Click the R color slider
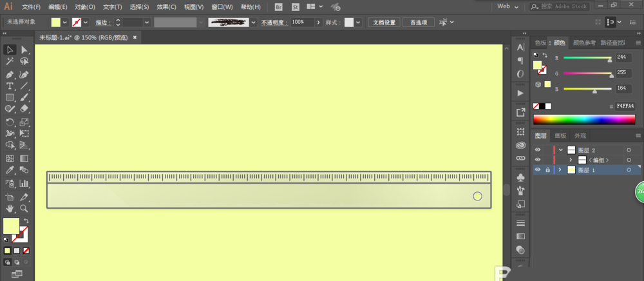 588,59
